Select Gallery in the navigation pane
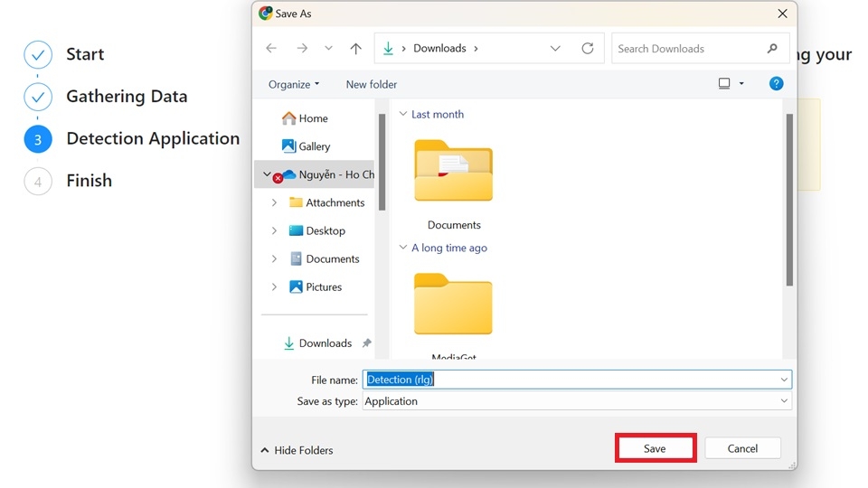868x488 pixels. 307,146
